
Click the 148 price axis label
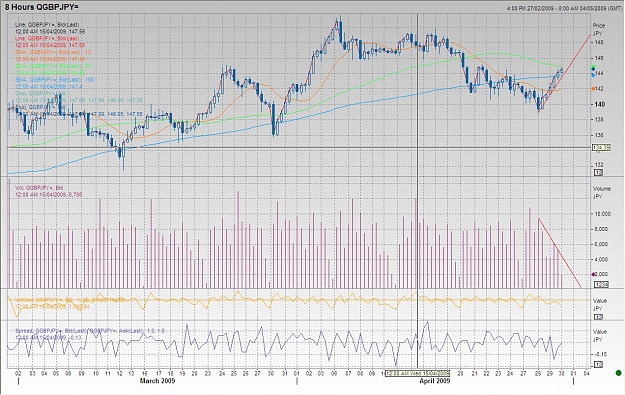[x=599, y=42]
